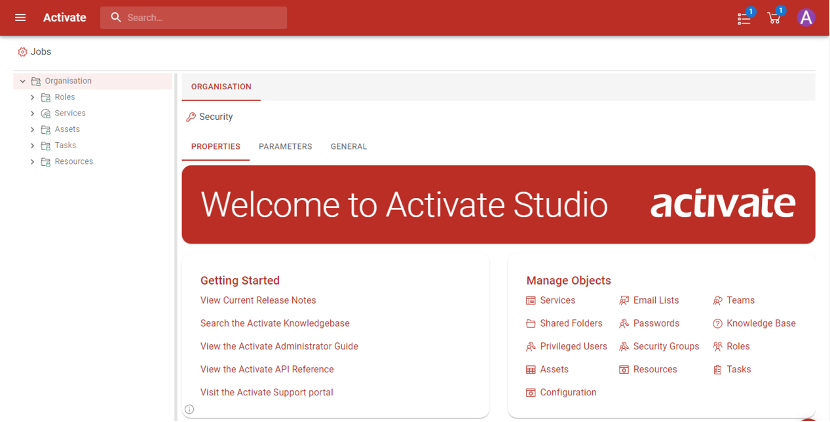Open the Passwords link
830x422 pixels.
pyautogui.click(x=656, y=324)
